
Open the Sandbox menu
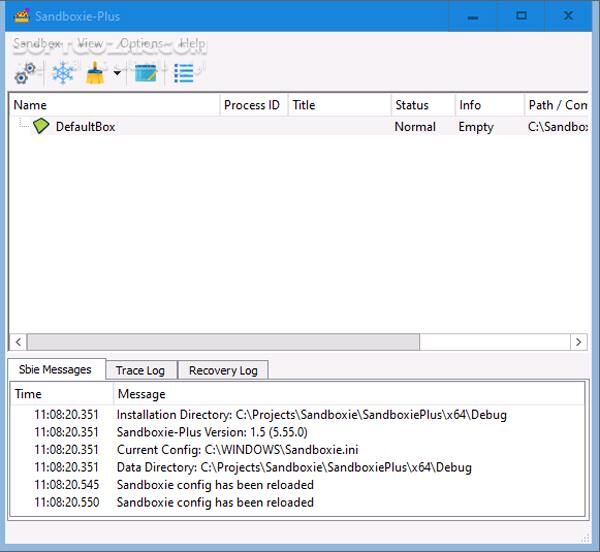[37, 44]
